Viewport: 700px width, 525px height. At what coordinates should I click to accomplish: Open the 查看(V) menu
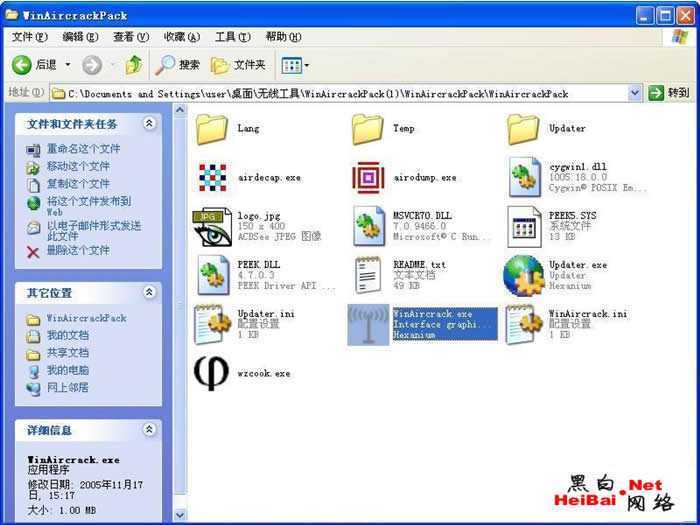[131, 37]
